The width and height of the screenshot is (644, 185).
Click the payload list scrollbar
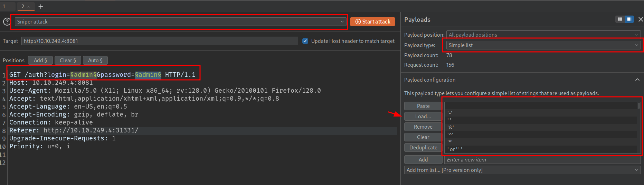pos(638,106)
